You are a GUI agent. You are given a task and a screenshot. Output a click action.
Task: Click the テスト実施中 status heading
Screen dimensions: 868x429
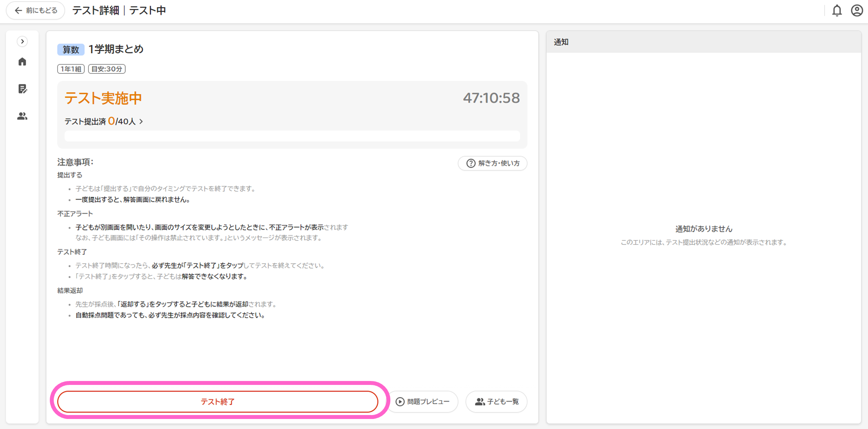tap(103, 98)
